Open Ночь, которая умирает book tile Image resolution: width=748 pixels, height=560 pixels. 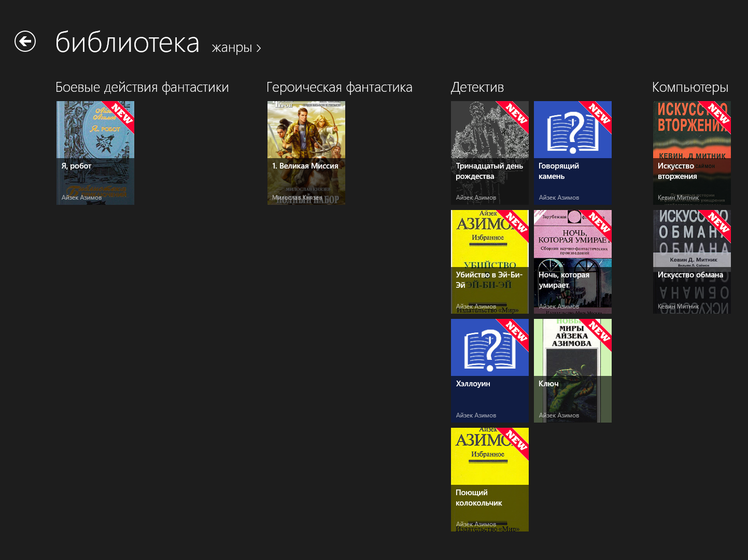(573, 262)
